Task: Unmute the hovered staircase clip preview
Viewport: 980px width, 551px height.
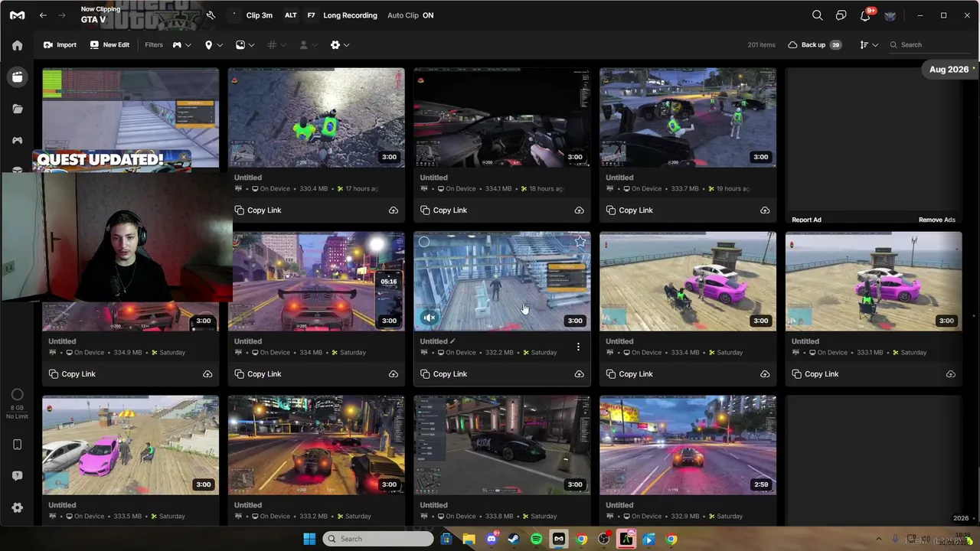Action: (430, 318)
